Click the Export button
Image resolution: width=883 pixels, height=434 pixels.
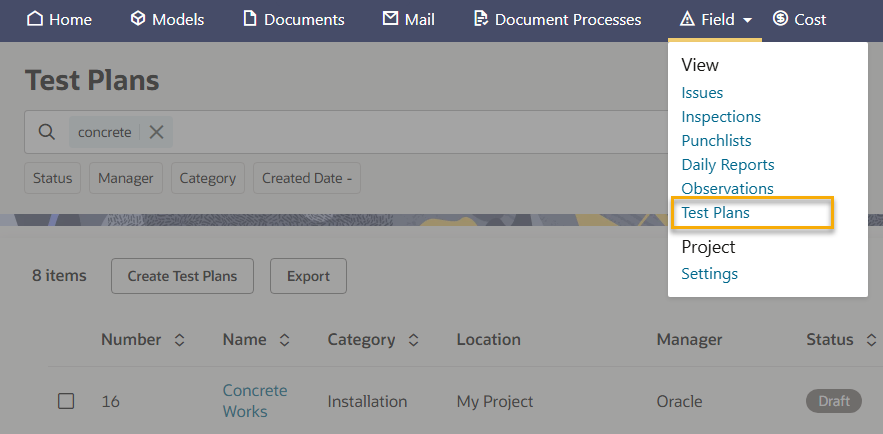tap(308, 276)
